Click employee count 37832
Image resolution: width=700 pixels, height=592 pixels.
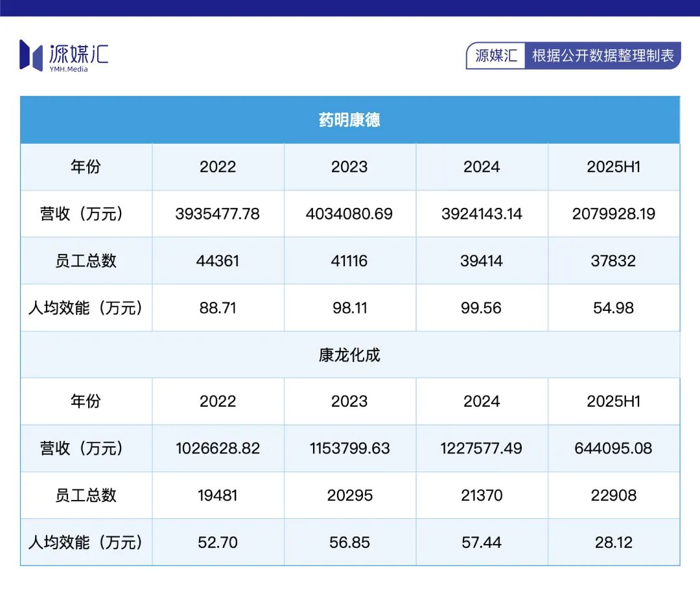coord(614,260)
